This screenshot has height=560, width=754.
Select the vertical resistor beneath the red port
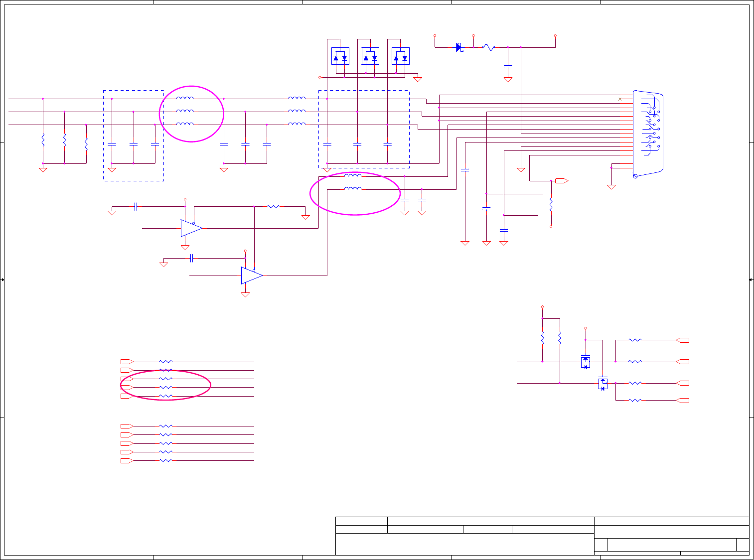click(x=551, y=205)
